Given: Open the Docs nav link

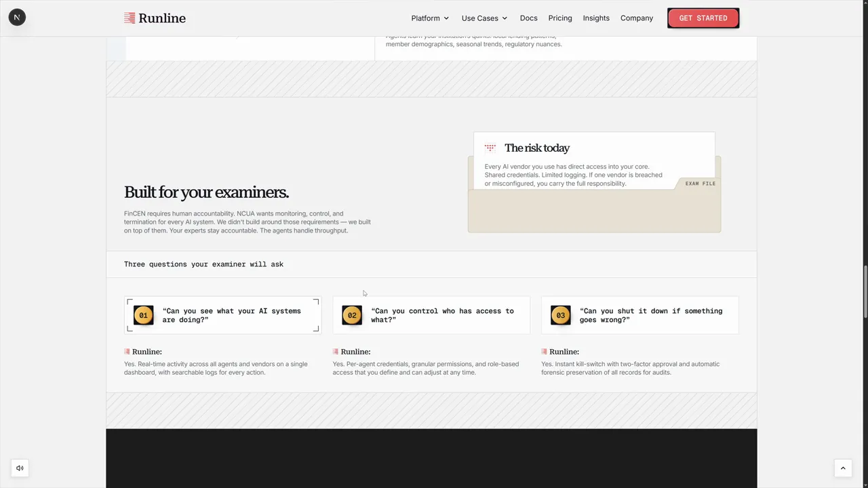Looking at the screenshot, I should (528, 18).
